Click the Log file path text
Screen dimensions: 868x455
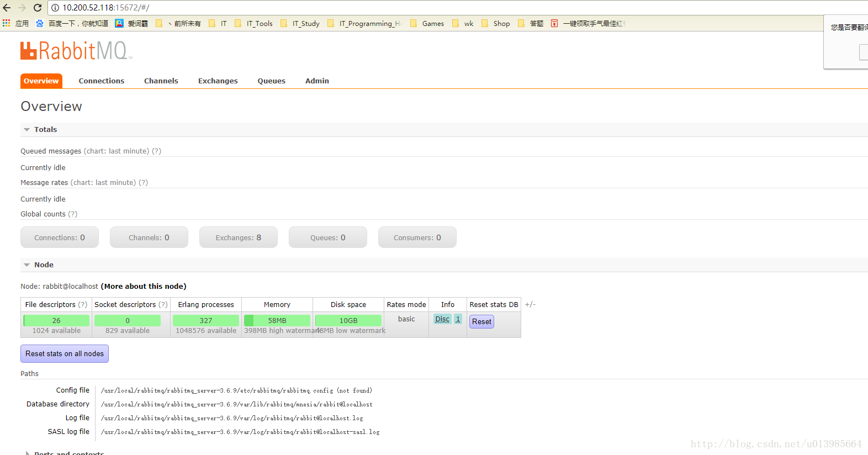232,418
